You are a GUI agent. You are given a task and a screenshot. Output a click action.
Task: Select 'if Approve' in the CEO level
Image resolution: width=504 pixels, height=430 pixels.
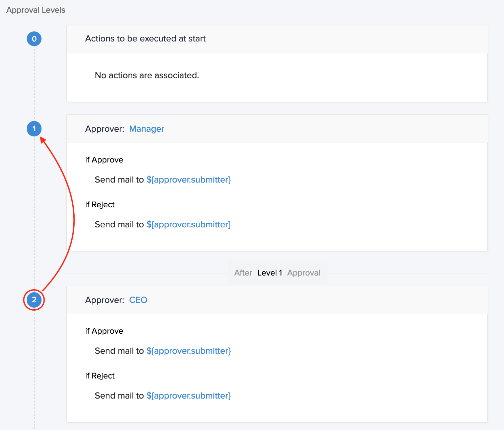point(104,331)
